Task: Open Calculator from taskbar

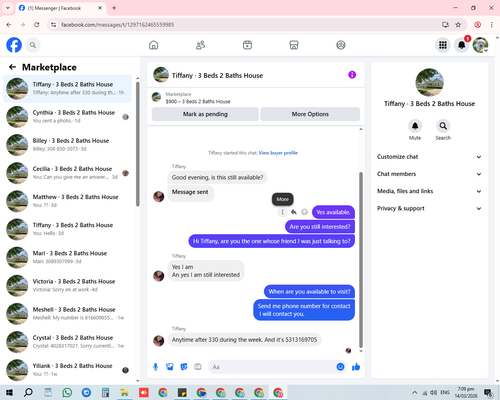Action: pyautogui.click(x=105, y=392)
